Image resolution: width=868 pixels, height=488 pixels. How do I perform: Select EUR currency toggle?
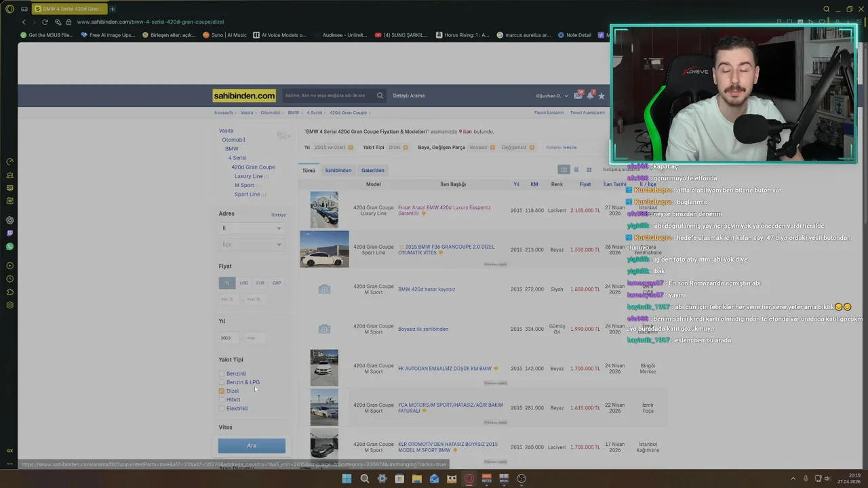click(x=260, y=283)
